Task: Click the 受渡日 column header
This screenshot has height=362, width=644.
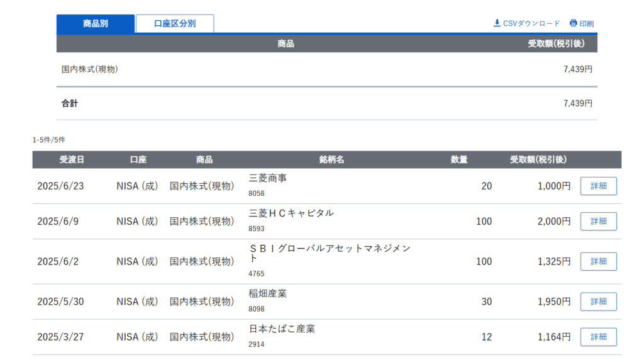Action: (x=72, y=160)
